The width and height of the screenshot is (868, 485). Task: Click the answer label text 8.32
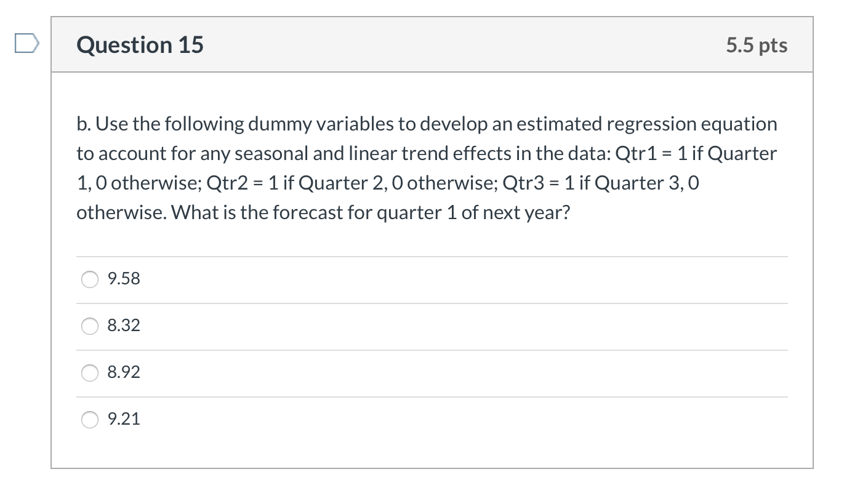(124, 326)
